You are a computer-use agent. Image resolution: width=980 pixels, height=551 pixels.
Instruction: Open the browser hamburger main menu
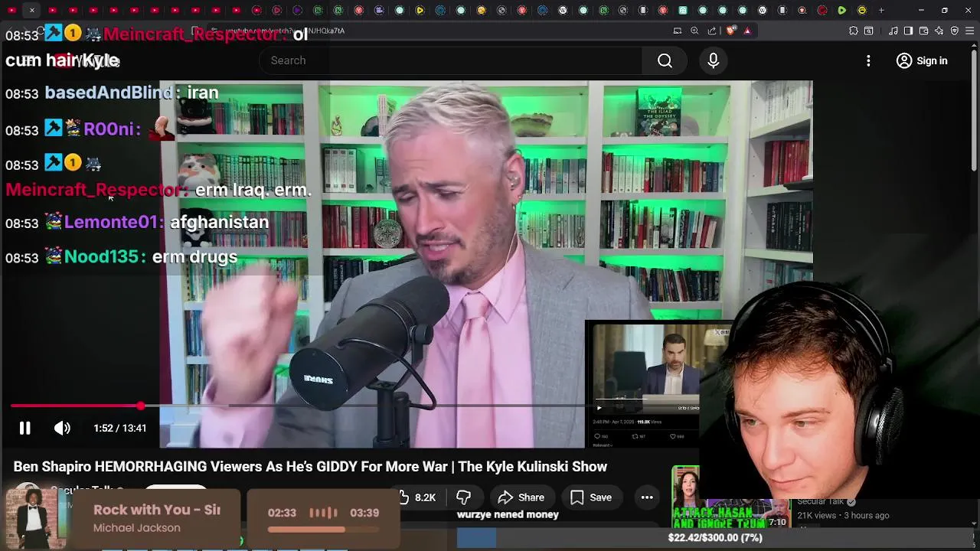pos(969,31)
